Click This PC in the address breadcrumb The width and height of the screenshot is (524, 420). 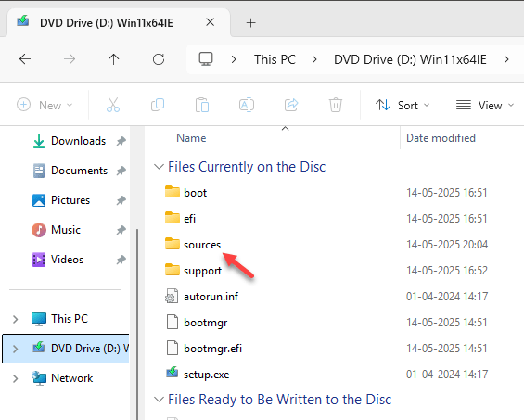coord(275,59)
